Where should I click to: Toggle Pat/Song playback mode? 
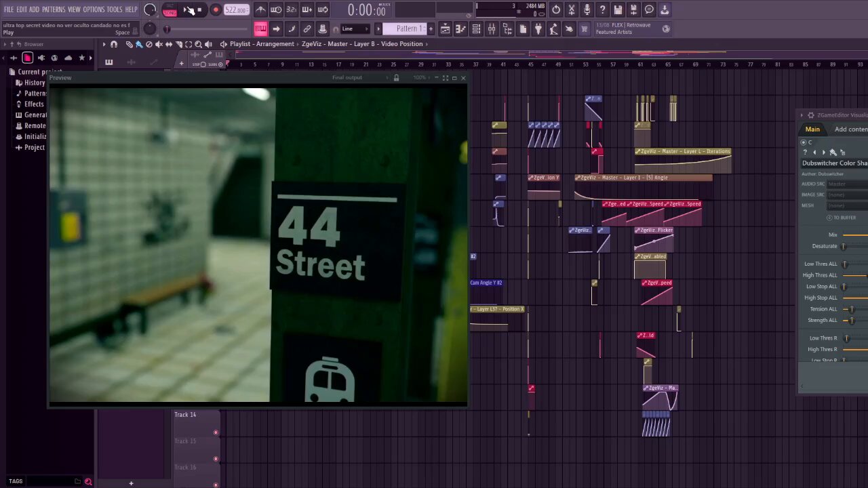170,10
